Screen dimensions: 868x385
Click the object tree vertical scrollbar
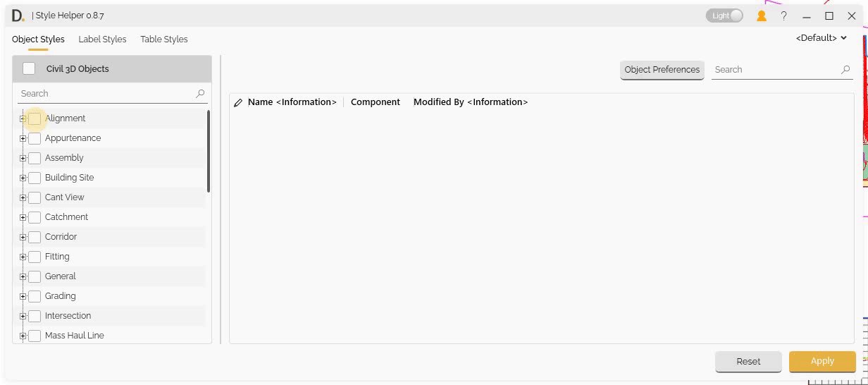click(x=208, y=151)
